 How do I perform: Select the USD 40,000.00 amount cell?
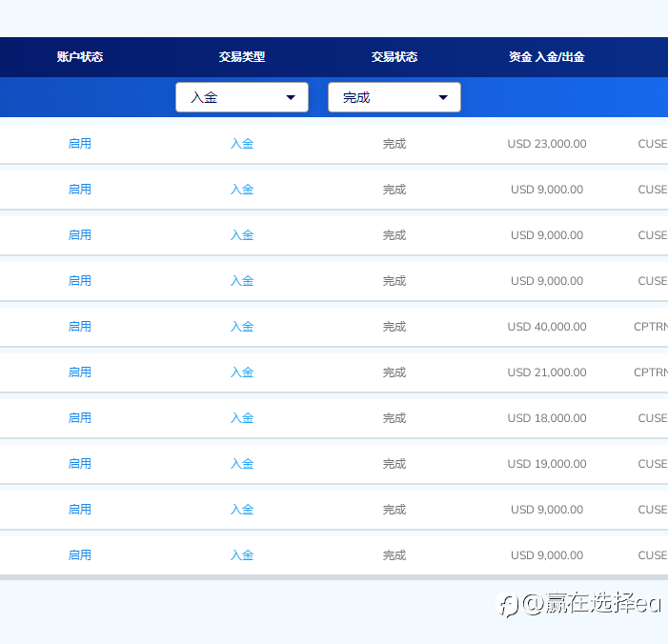(x=547, y=327)
